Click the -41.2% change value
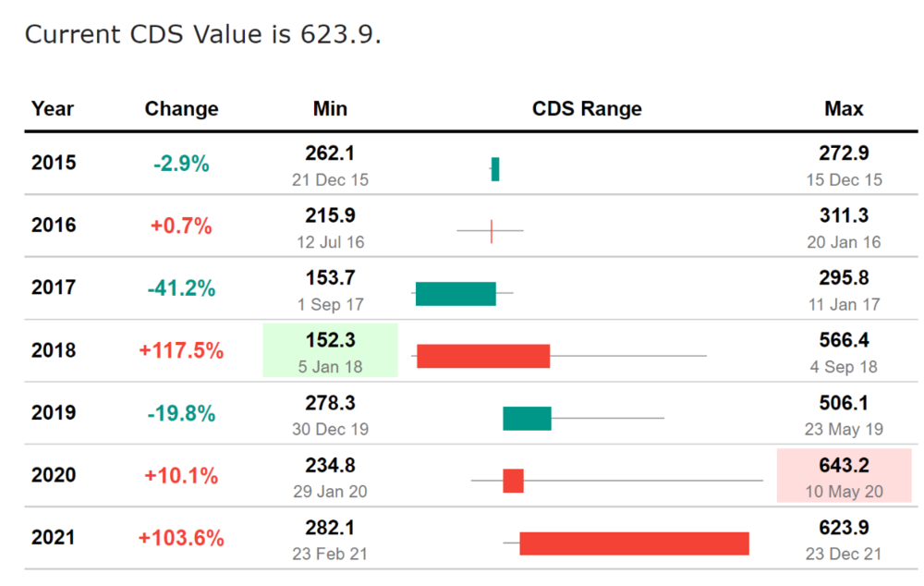 coord(181,289)
